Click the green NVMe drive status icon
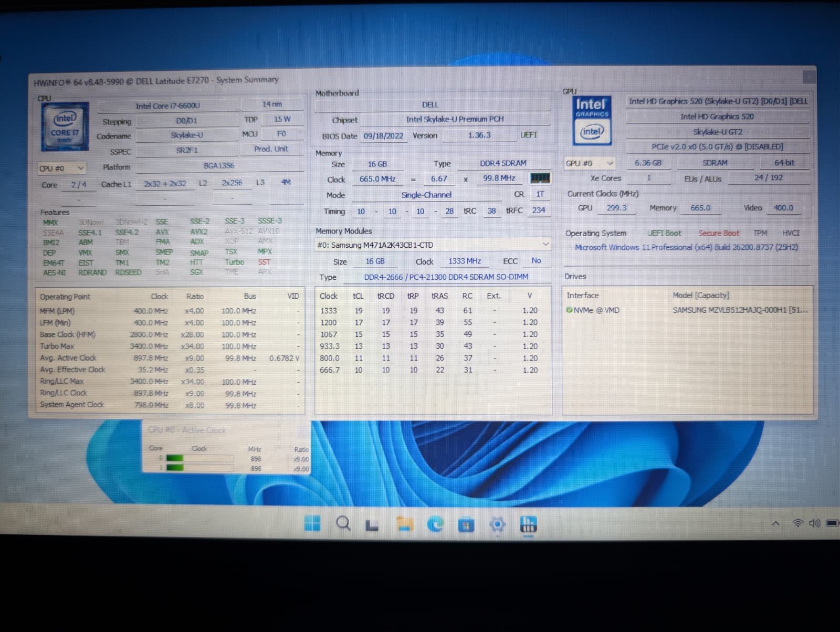The image size is (840, 632). coord(569,310)
